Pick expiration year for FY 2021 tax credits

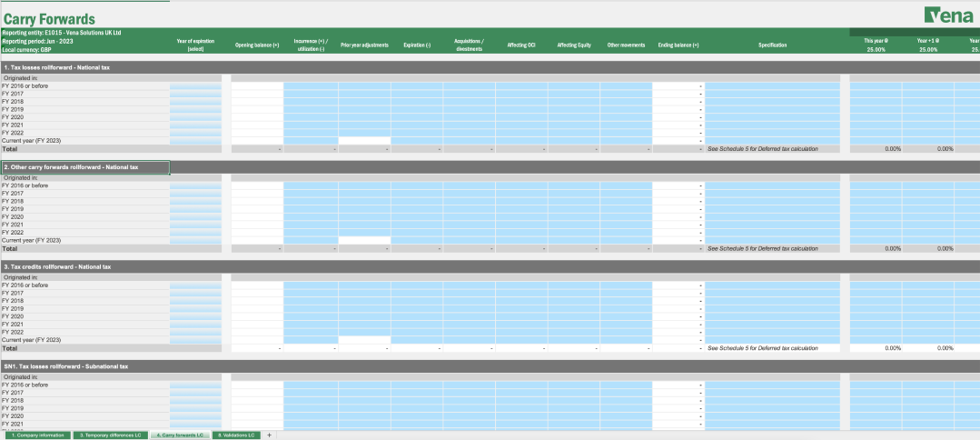coord(195,325)
